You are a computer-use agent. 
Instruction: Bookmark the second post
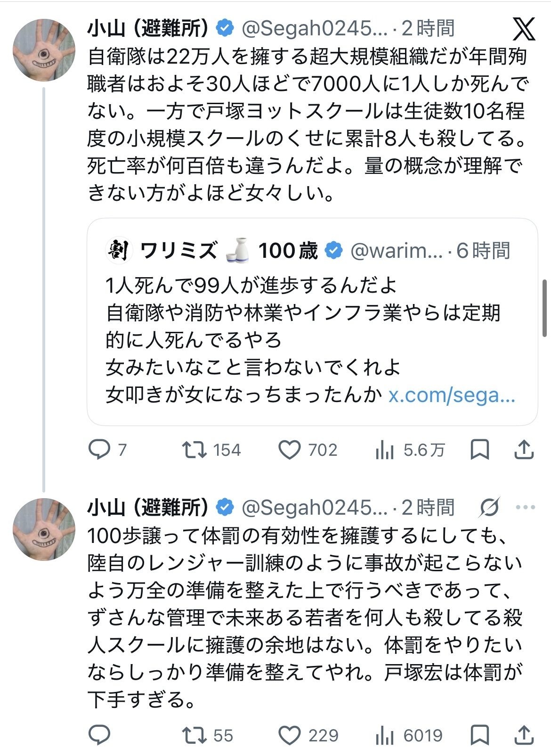[x=479, y=735]
